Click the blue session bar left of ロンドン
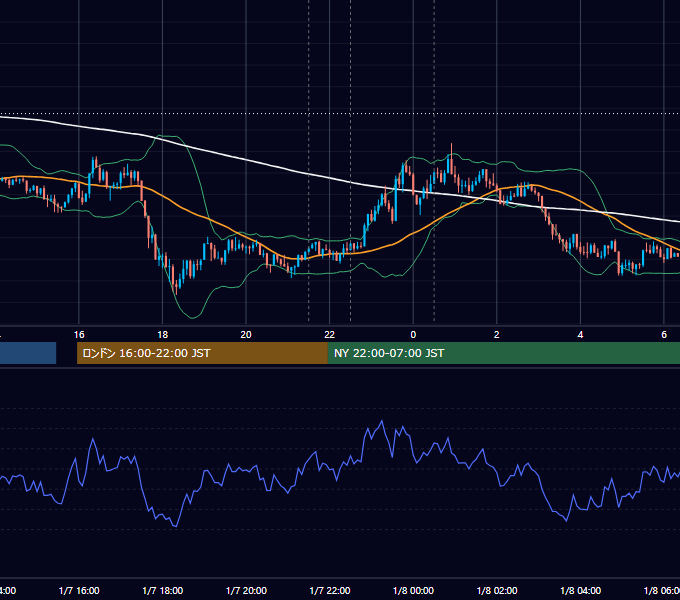The width and height of the screenshot is (680, 600). point(28,353)
